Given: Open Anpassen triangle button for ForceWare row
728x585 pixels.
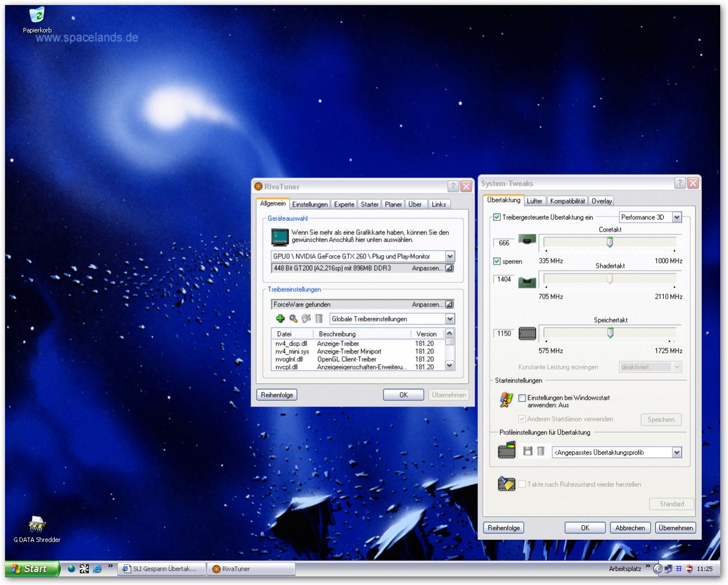Looking at the screenshot, I should (x=449, y=305).
